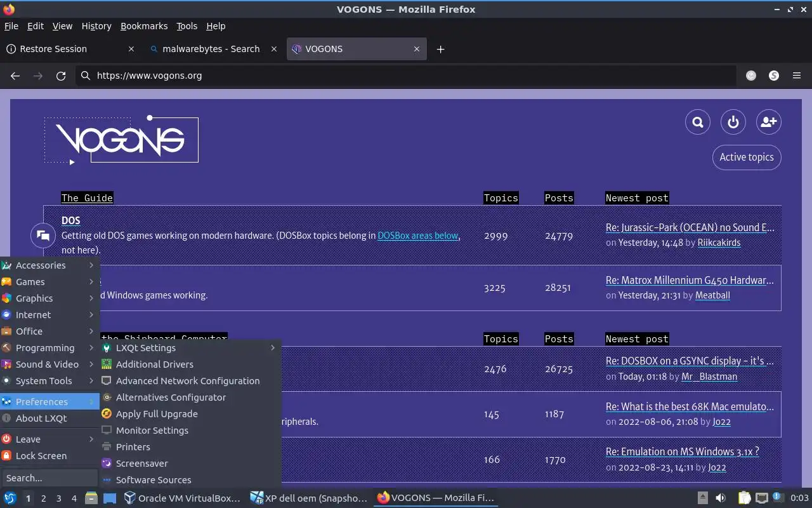Image resolution: width=812 pixels, height=508 pixels.
Task: Open the volume speaker tray icon
Action: pos(721,498)
